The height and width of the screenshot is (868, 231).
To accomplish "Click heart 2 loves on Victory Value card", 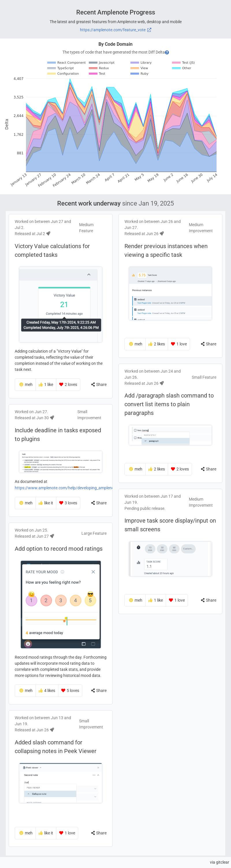I will [68, 384].
